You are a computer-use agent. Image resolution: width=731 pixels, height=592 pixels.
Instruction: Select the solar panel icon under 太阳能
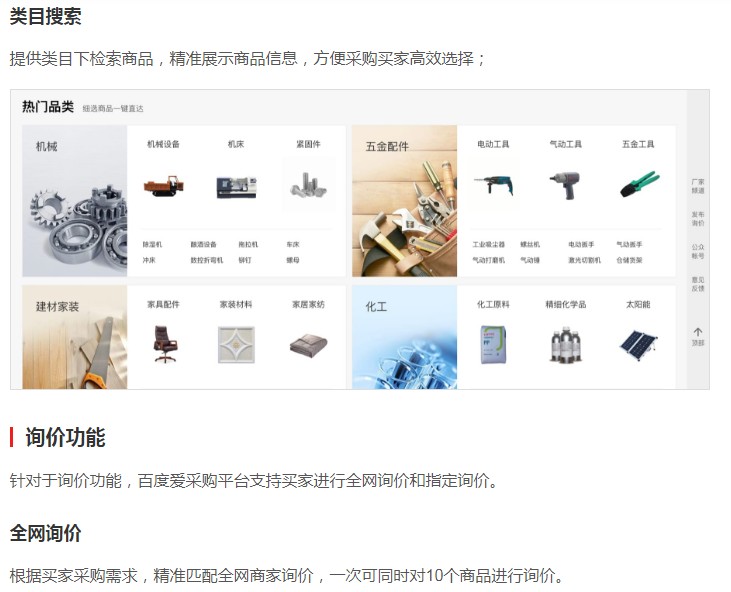click(x=639, y=345)
